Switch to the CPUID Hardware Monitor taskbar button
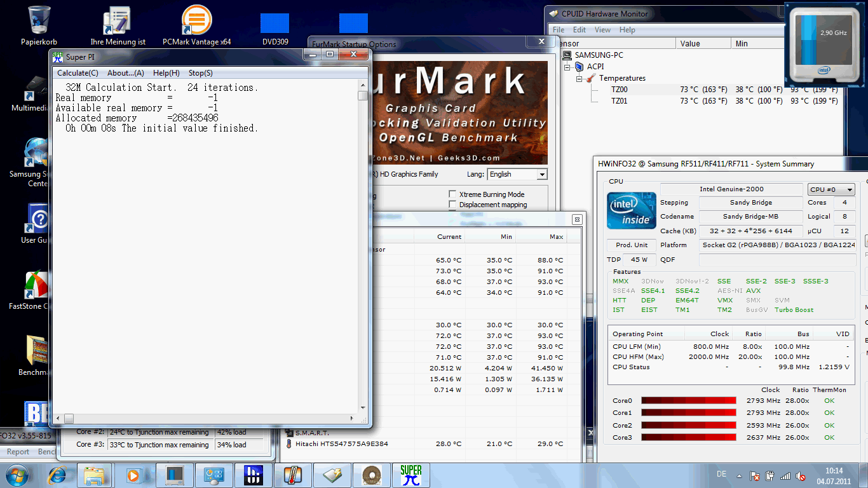The width and height of the screenshot is (868, 488). pos(332,475)
